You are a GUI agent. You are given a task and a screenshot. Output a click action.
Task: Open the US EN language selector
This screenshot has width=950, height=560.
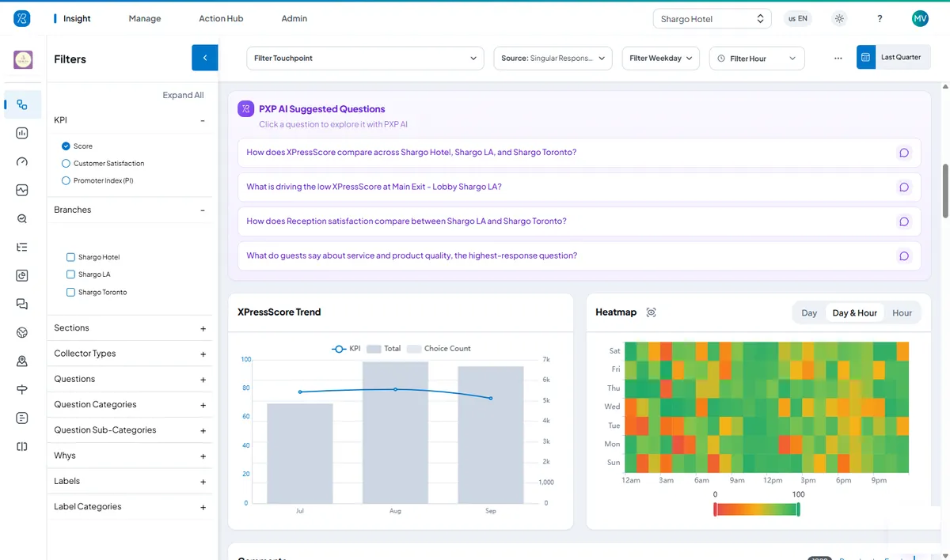pos(798,19)
